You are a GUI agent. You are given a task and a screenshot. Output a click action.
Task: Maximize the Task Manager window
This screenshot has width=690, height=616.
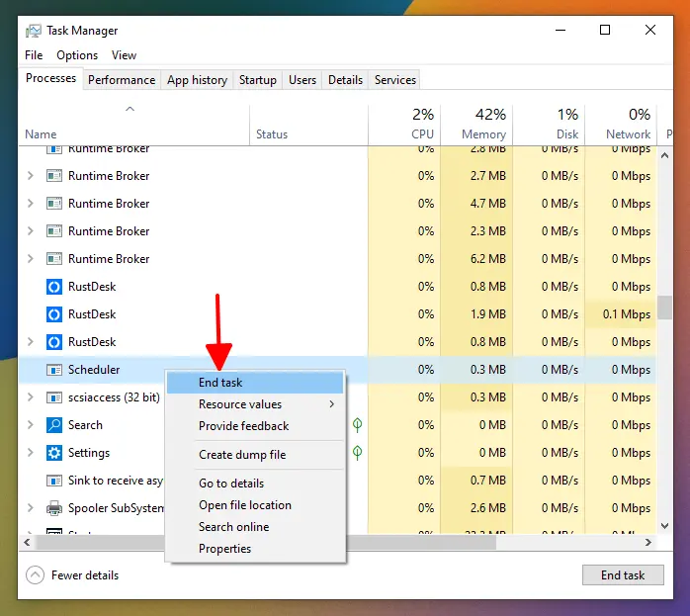pos(605,30)
